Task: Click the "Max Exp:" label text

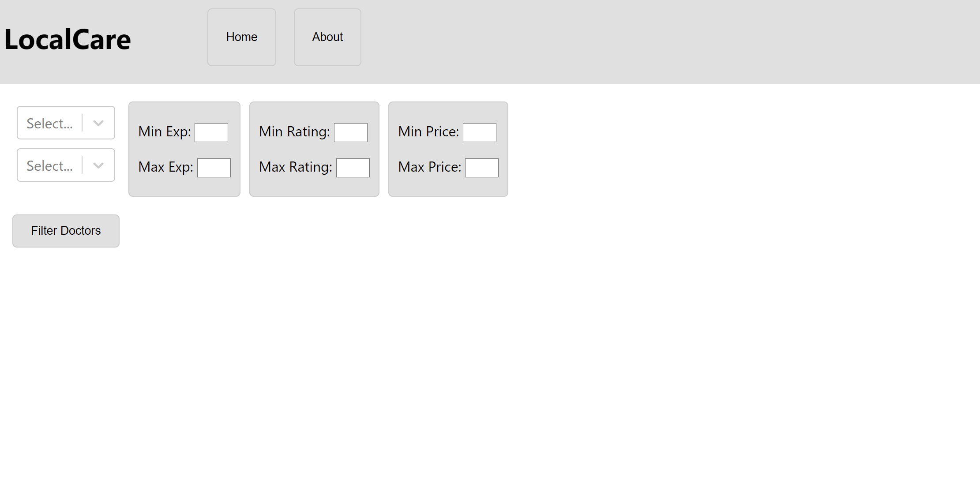Action: (166, 167)
